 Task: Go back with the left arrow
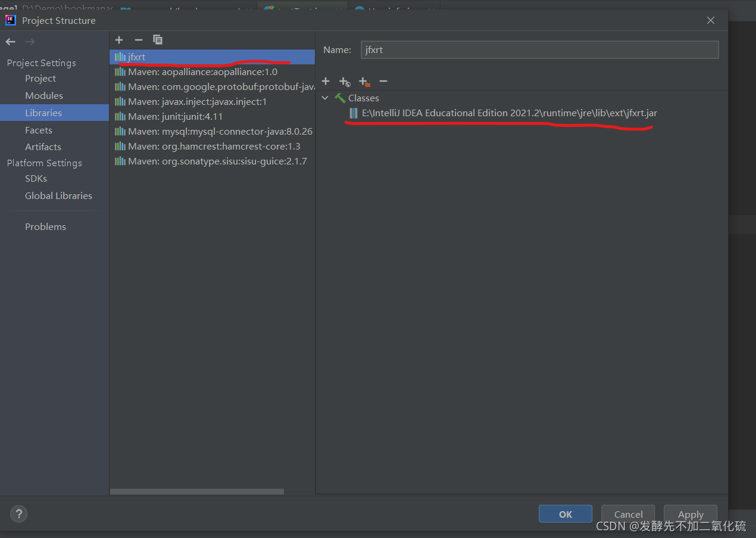11,42
